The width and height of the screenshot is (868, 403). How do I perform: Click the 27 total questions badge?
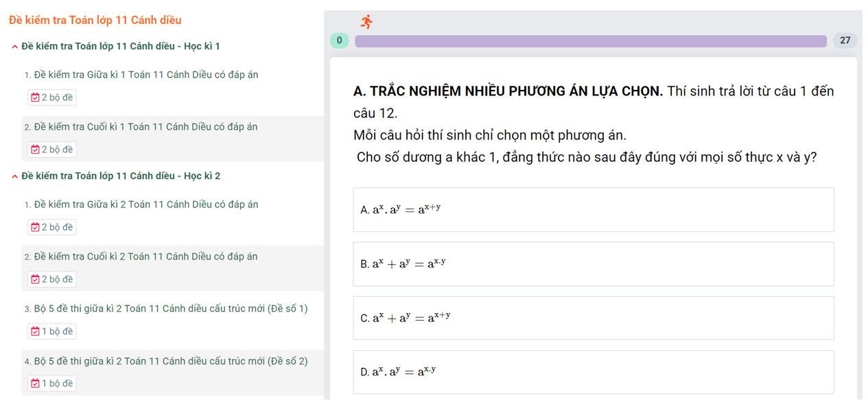click(845, 41)
